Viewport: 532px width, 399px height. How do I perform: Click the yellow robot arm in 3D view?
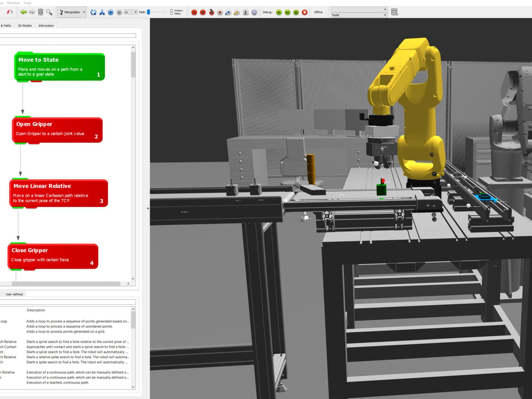[420, 106]
